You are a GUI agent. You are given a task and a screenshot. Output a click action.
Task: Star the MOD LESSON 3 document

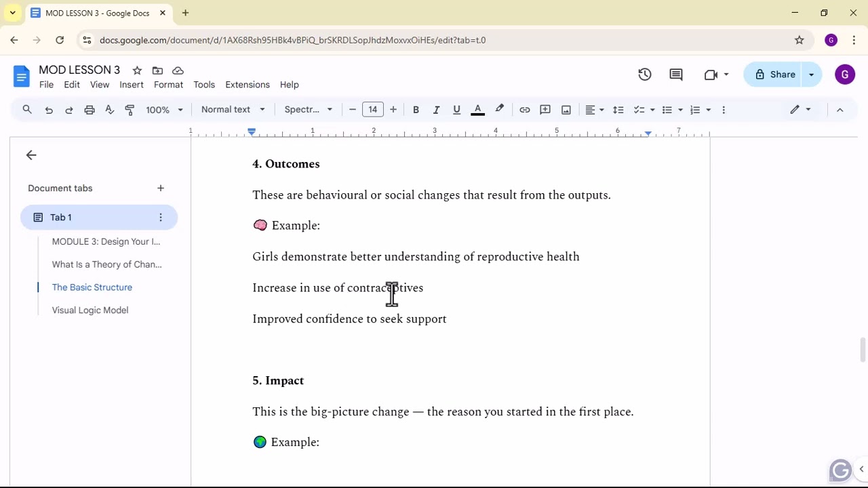(137, 70)
